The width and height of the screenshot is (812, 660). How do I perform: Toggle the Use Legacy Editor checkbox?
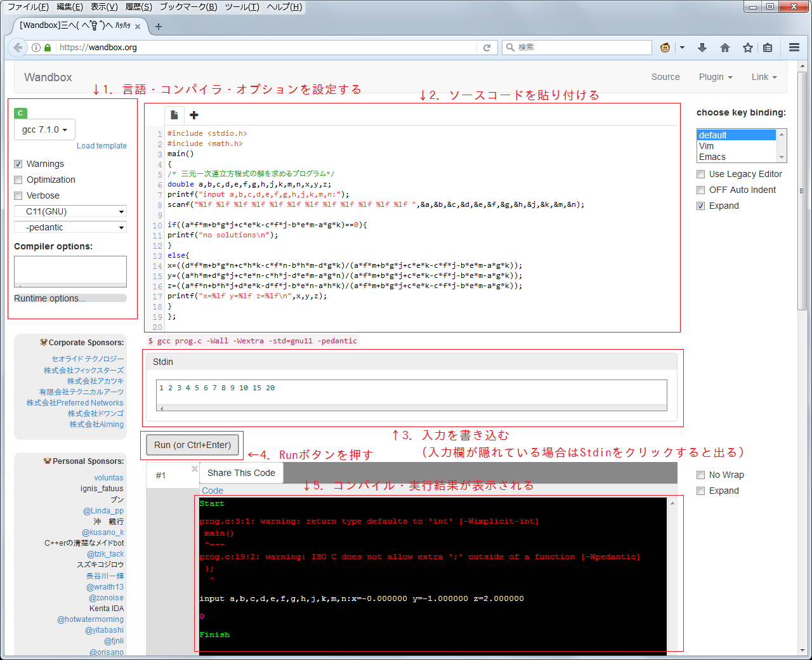tap(701, 174)
